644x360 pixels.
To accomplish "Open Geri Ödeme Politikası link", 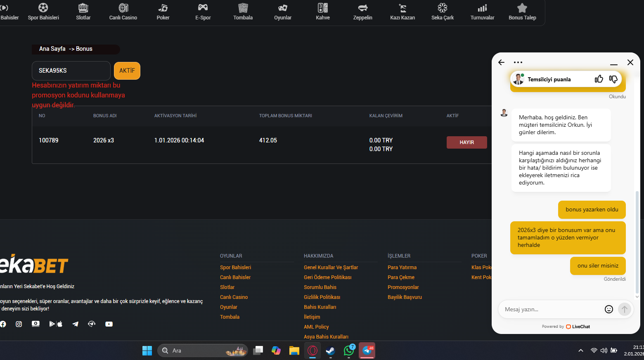I will coord(328,277).
